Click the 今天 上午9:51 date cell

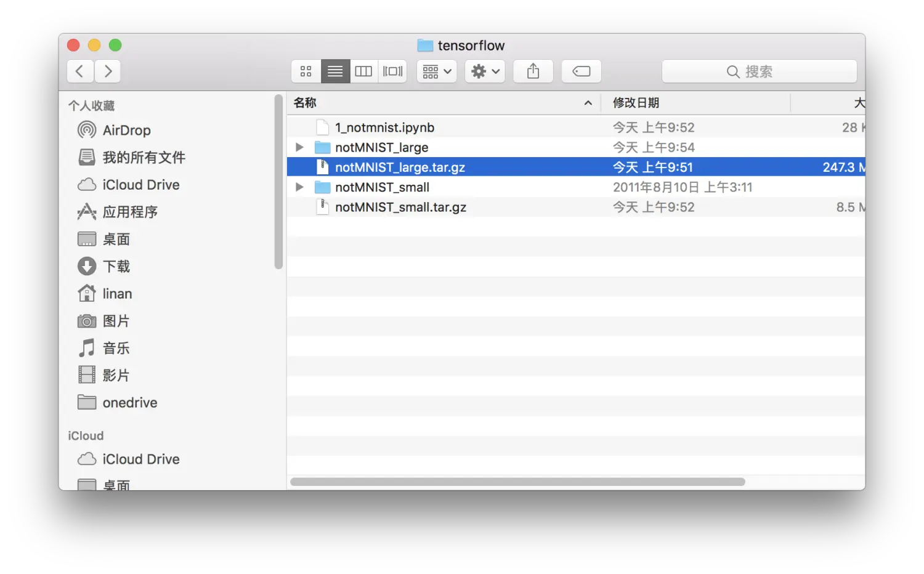[x=653, y=167]
